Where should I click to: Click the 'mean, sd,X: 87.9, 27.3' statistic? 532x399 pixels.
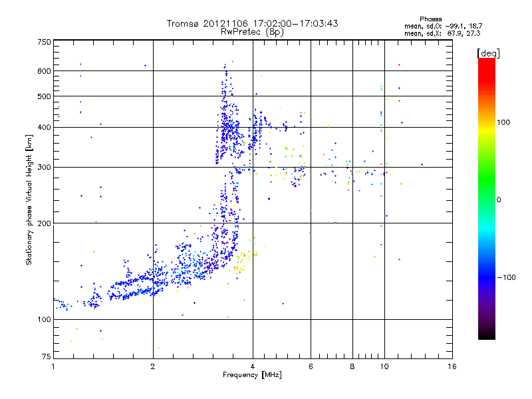[442, 33]
